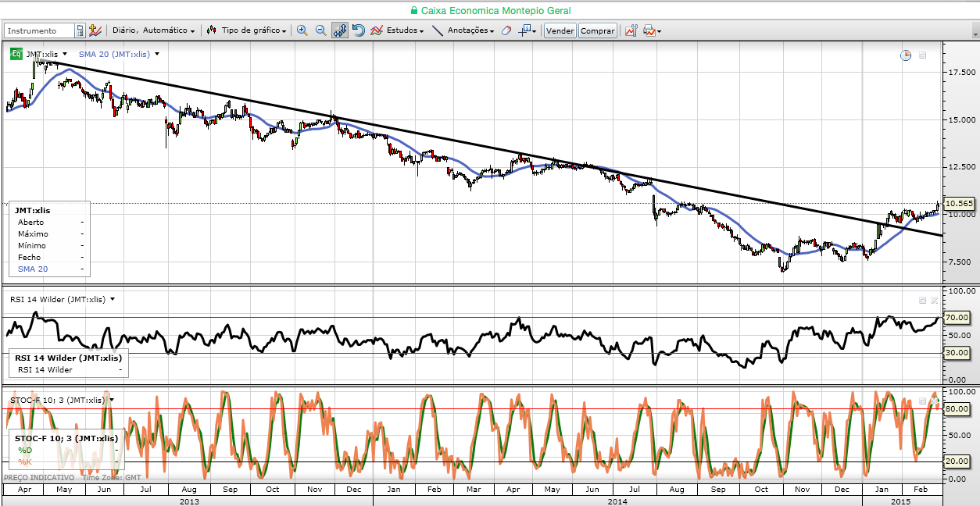Click the green Eq instrument badge
Viewport: 980px width, 506px height.
click(x=16, y=54)
